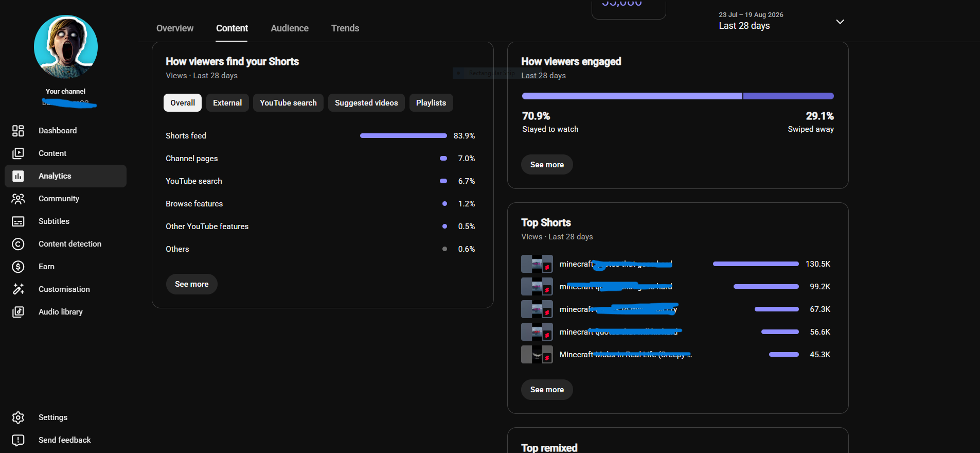The width and height of the screenshot is (980, 453).
Task: Click the Stayed to watch bar segment
Action: 632,96
